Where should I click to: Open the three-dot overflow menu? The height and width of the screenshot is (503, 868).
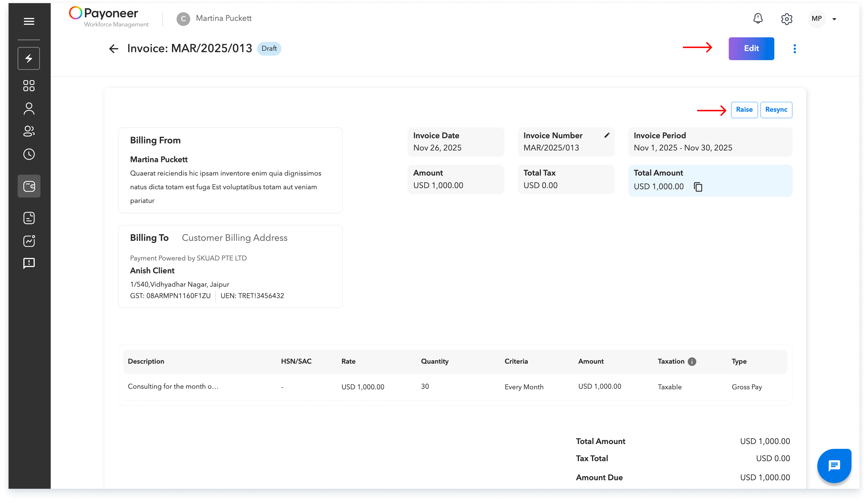pos(795,49)
